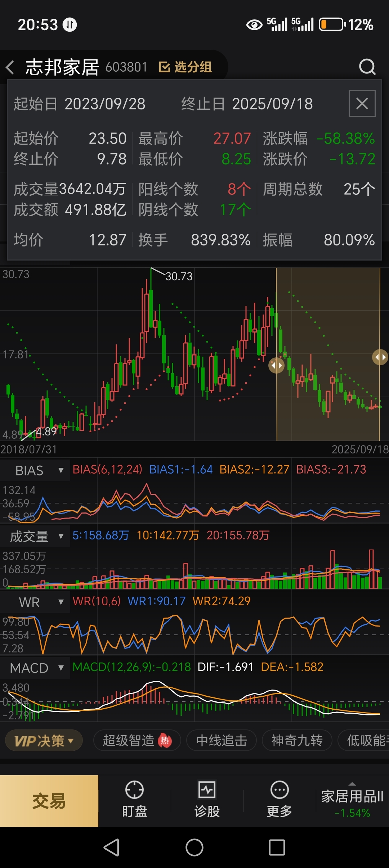
Task: Tap the 选分组 checkbox icon
Action: [x=164, y=67]
